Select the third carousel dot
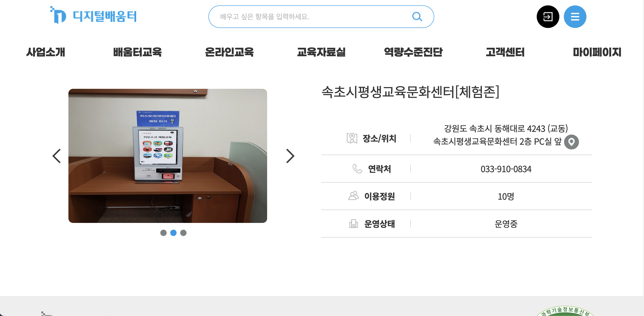Screen dimensions: 644x316 pos(183,233)
